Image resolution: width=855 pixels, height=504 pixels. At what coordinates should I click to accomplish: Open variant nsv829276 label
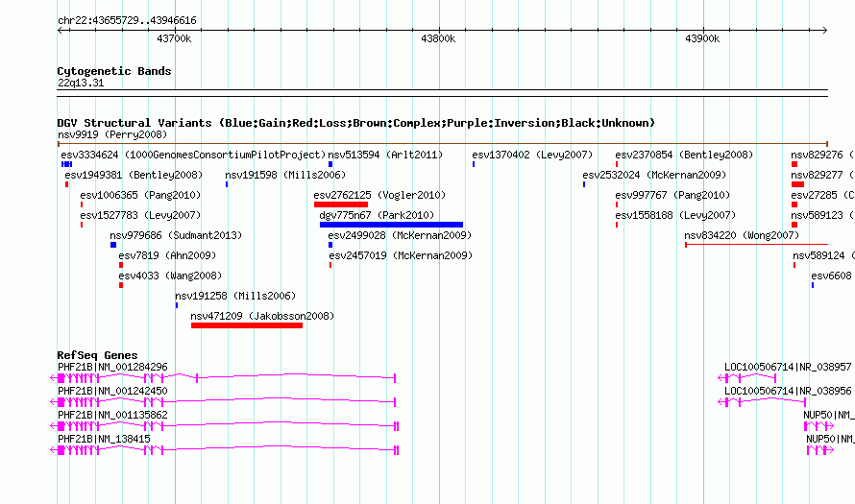[822, 155]
